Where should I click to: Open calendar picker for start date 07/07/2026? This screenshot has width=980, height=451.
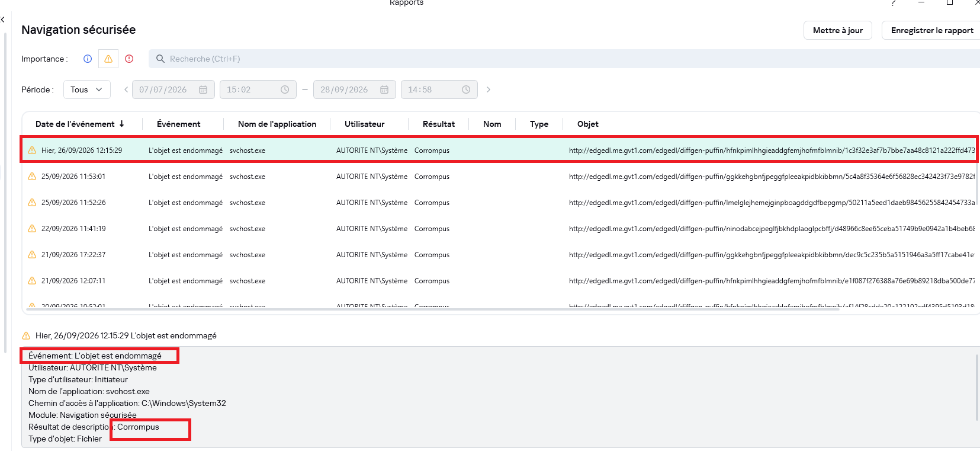203,89
